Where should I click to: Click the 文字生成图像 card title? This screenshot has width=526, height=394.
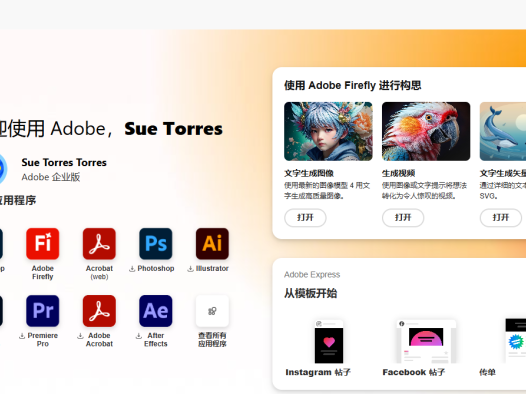pyautogui.click(x=309, y=173)
